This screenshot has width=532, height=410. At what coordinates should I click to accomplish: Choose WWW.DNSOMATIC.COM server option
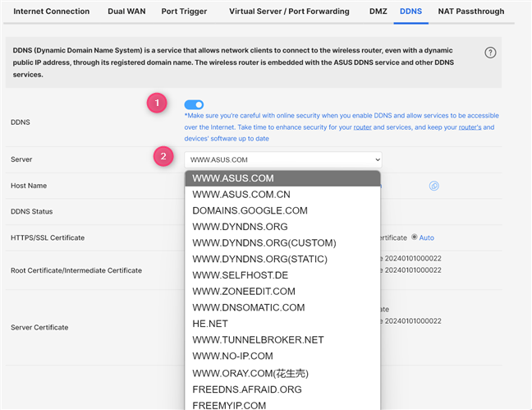pyautogui.click(x=282, y=307)
